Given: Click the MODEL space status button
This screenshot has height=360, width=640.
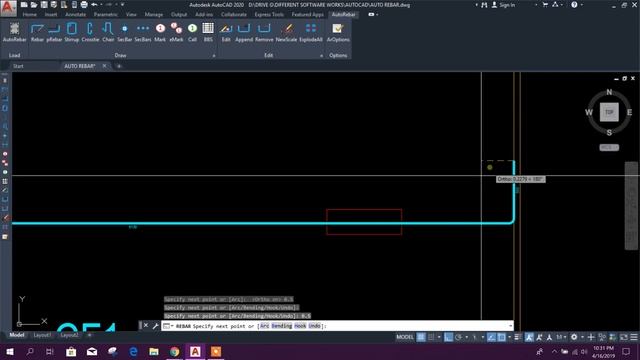Looking at the screenshot, I should pyautogui.click(x=404, y=337).
